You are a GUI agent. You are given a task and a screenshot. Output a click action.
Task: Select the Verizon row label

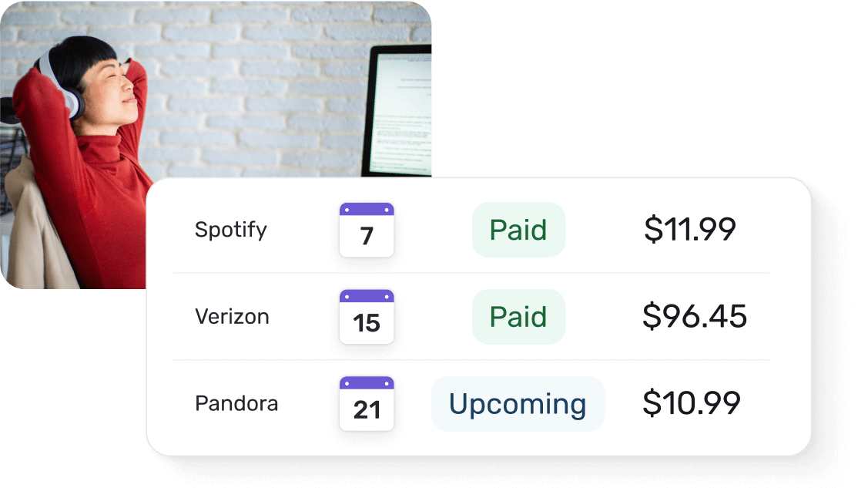pos(233,316)
